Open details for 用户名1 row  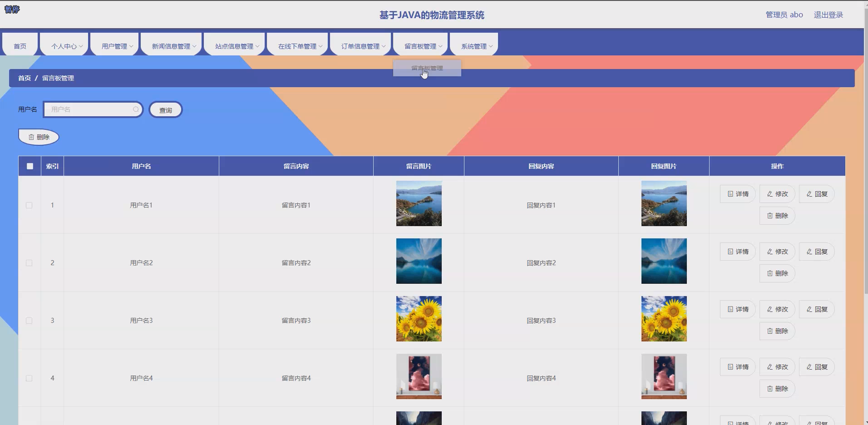[738, 194]
